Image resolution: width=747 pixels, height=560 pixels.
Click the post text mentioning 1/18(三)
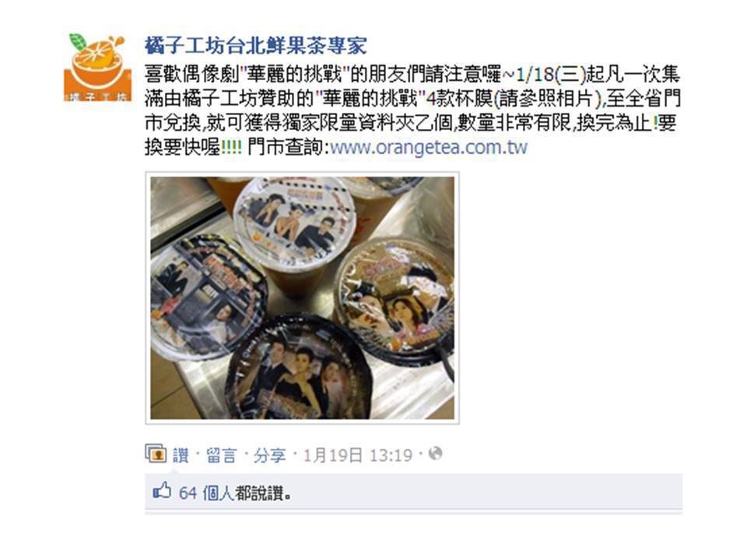click(412, 110)
